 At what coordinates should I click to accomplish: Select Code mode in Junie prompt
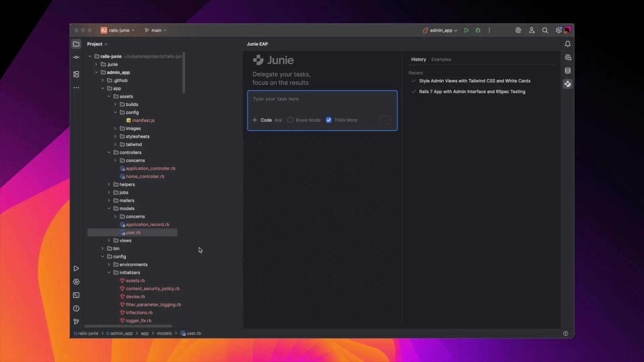(x=266, y=120)
